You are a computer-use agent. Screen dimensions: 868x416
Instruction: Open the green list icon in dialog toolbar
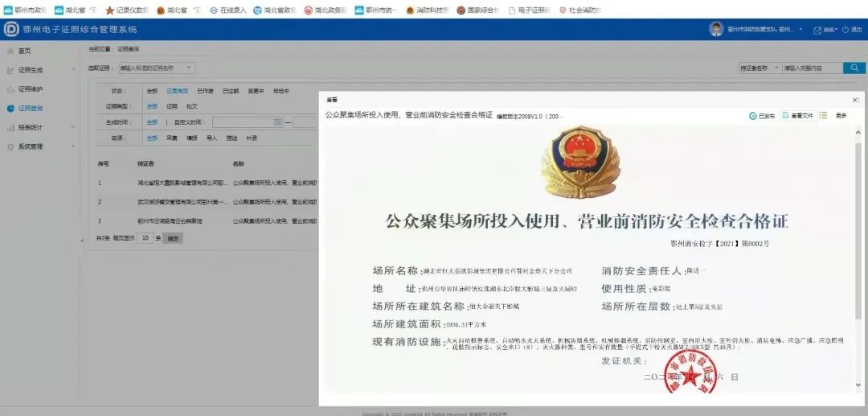[x=823, y=115]
